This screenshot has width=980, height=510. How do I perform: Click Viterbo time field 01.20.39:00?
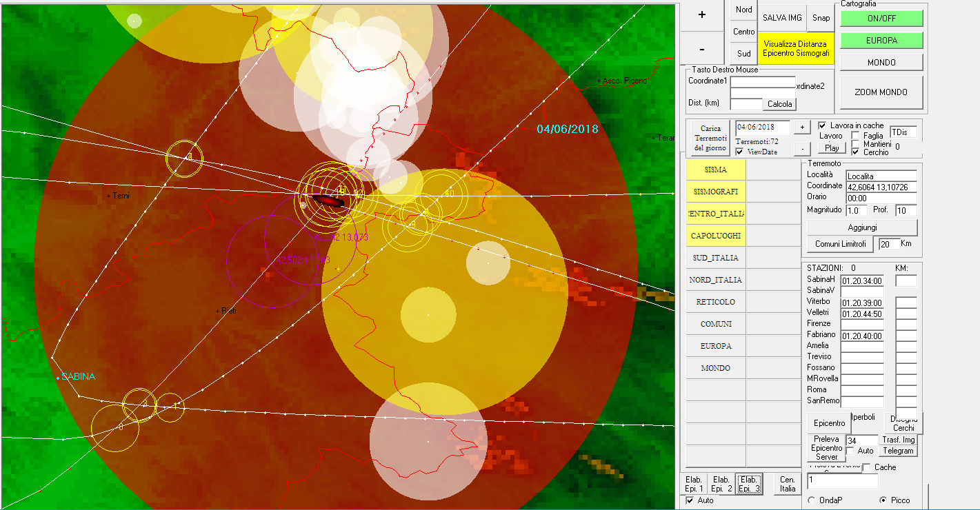pos(862,303)
